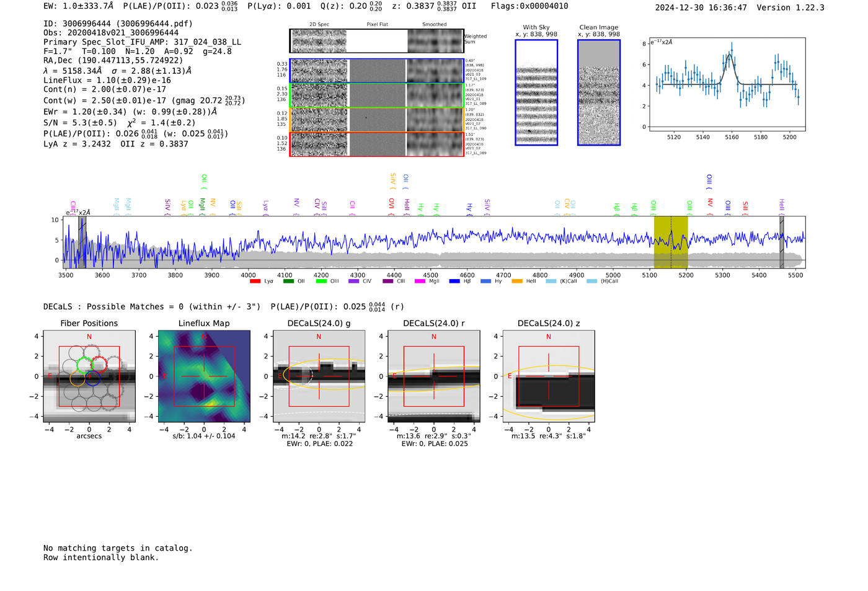Click the dark green OII legend swatch
868x591 pixels.
click(288, 282)
